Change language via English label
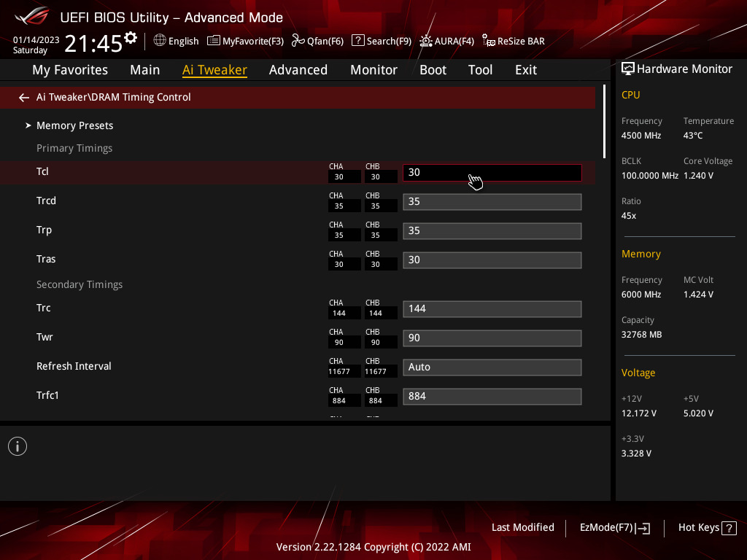 183,41
